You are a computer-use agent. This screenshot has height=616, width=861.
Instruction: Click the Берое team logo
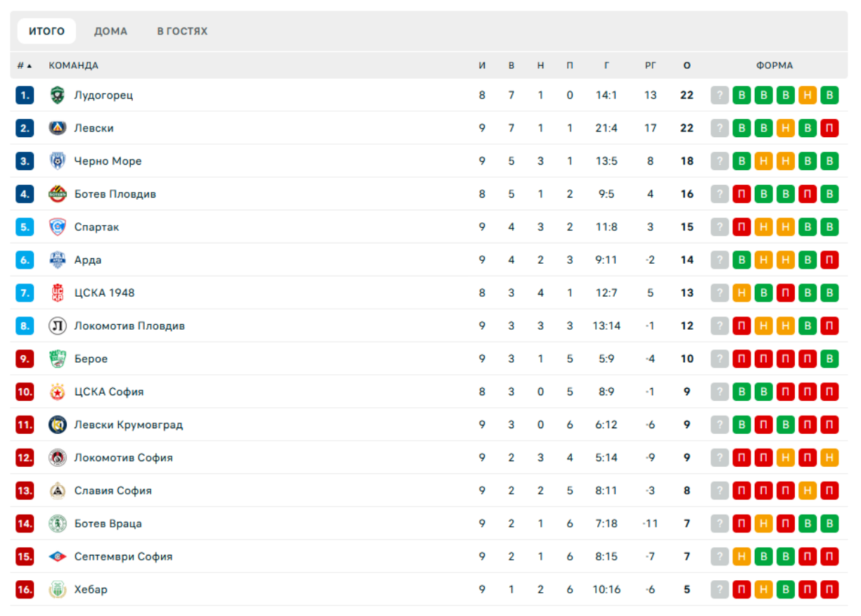(x=58, y=359)
